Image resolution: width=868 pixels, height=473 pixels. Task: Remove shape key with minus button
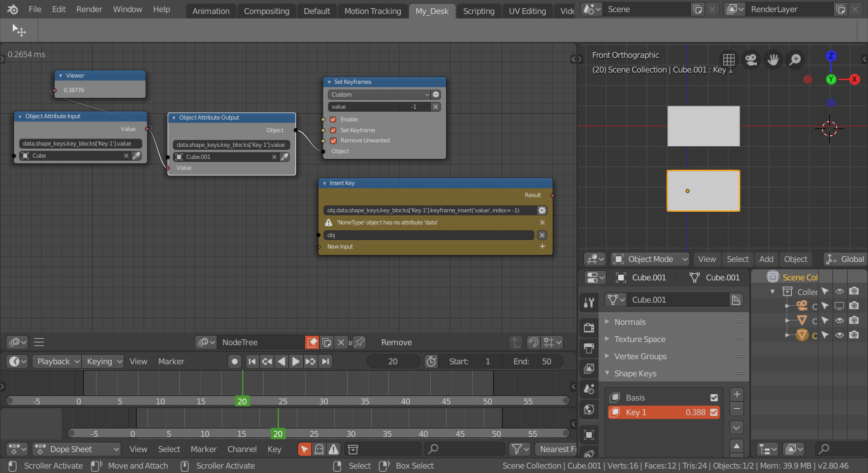point(737,408)
